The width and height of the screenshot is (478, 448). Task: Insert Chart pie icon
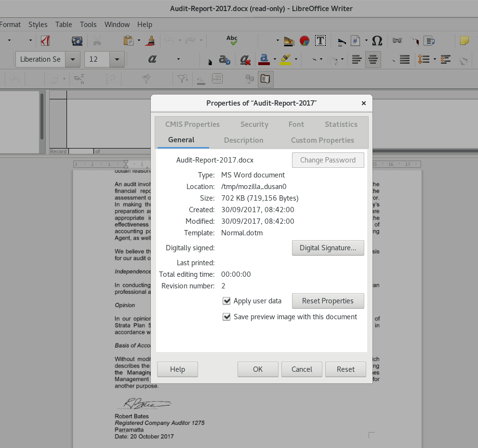pos(304,41)
